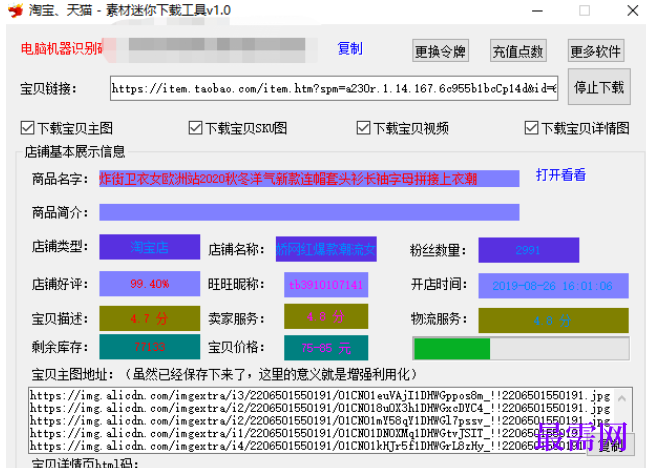Click the 充值点数 button
Screen dimensions: 646x468
click(518, 51)
